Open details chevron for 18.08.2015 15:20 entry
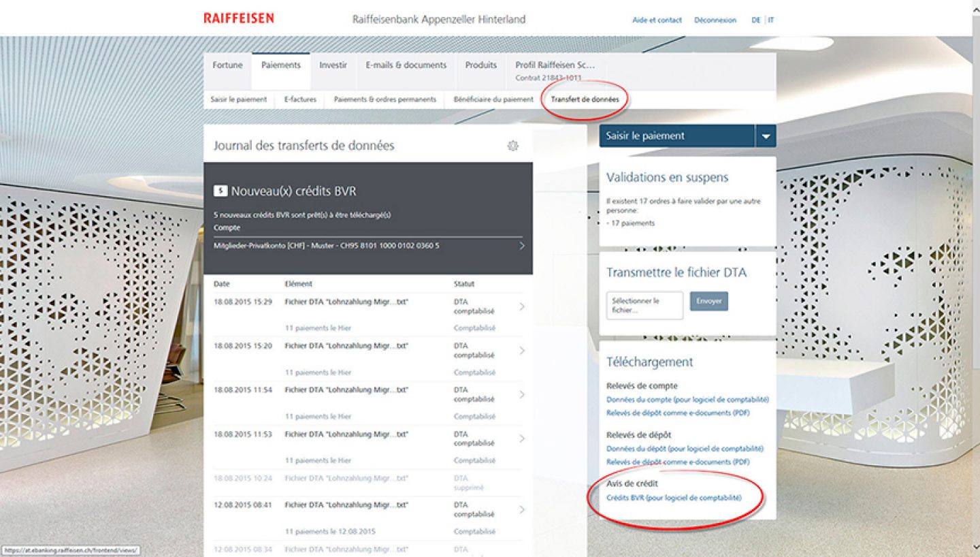 [x=521, y=351]
